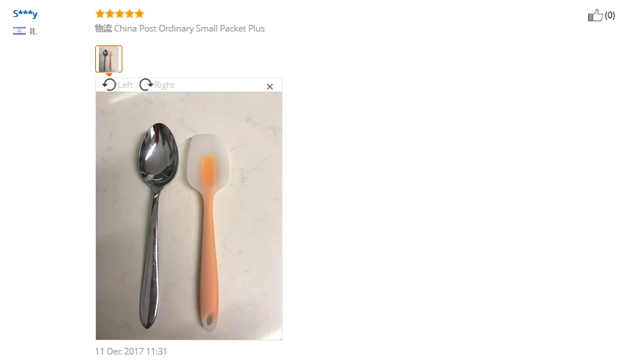Click the (0) helpful vote count
The width and height of the screenshot is (629, 364).
pos(610,15)
